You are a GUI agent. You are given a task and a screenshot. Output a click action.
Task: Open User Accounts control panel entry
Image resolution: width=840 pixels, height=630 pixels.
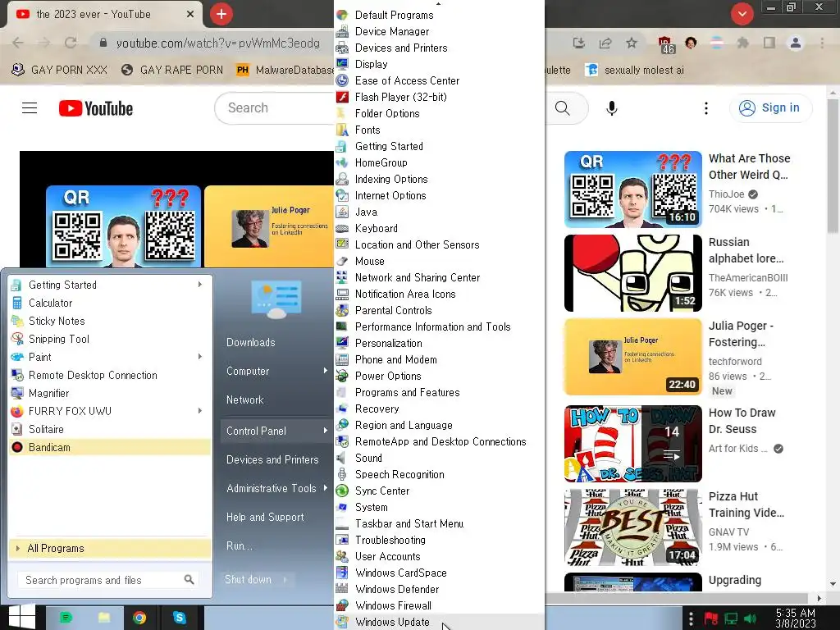440,556
